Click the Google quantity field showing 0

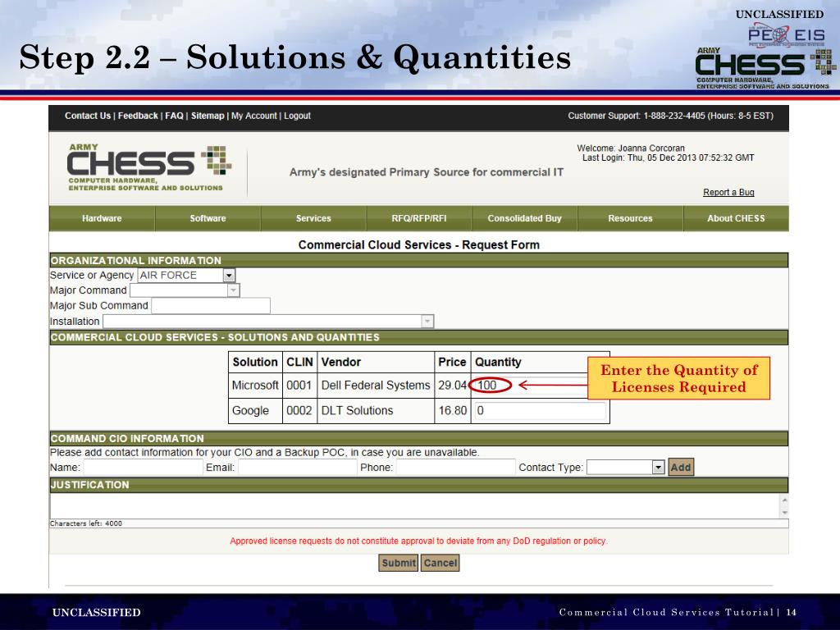540,411
